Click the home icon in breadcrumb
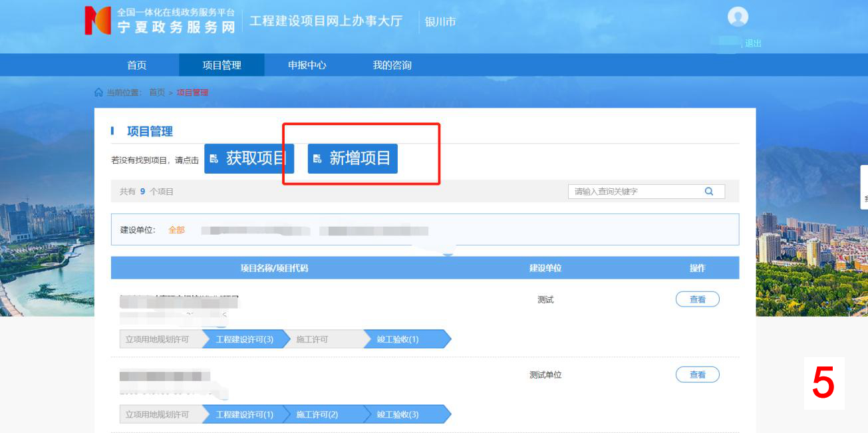Viewport: 868px width, 433px height. click(98, 92)
